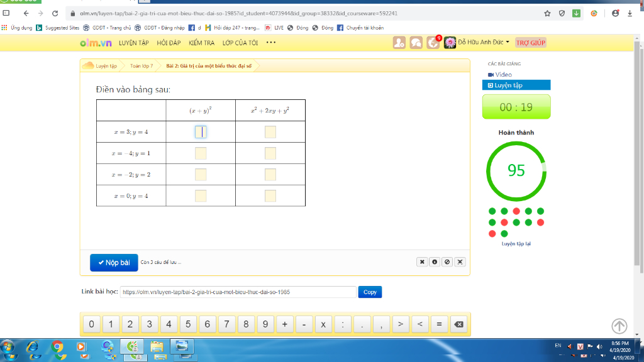Click the x²+2xy+y² input for x=-2;y=2
The image size is (644, 362).
(x=270, y=175)
